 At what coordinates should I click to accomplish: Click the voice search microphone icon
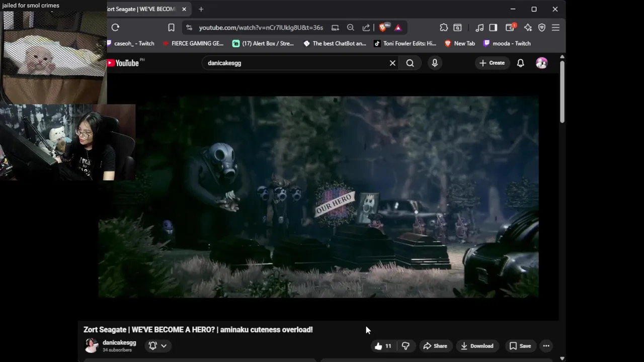(435, 63)
